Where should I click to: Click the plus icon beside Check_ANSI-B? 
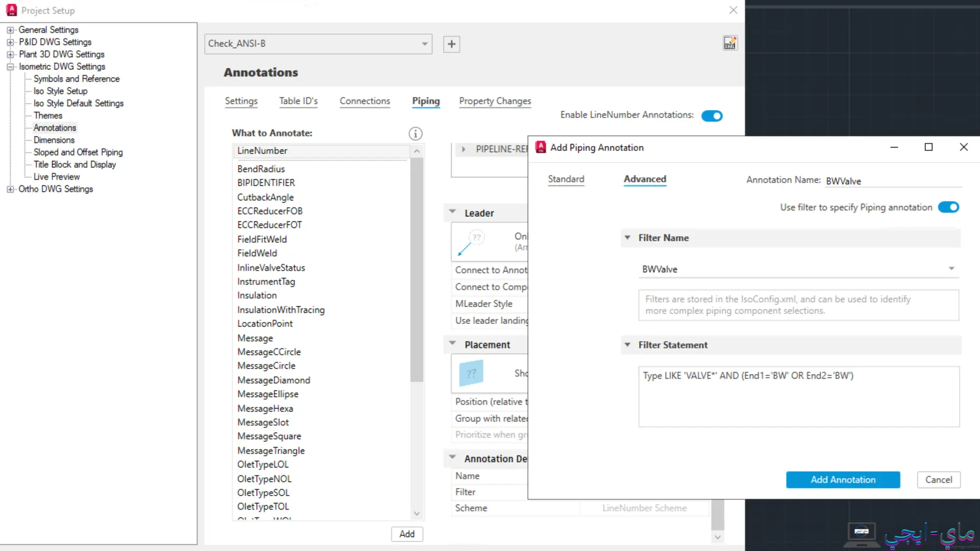[x=451, y=44]
